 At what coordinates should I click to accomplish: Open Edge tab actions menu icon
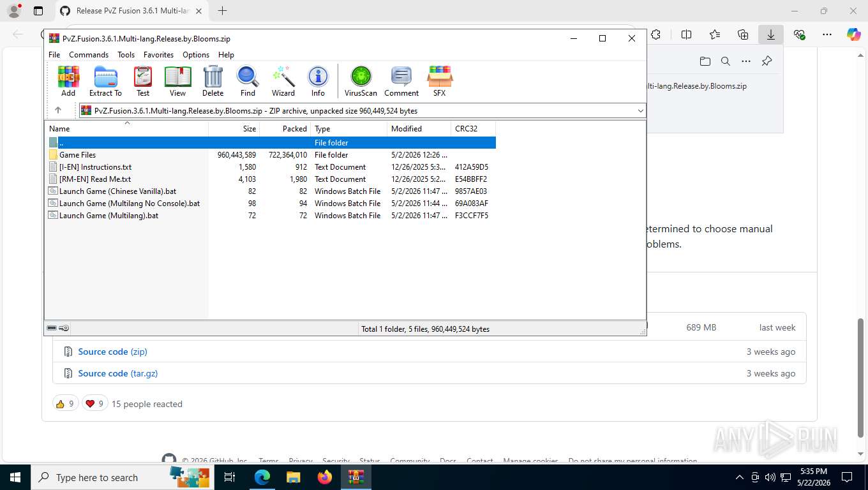point(38,11)
